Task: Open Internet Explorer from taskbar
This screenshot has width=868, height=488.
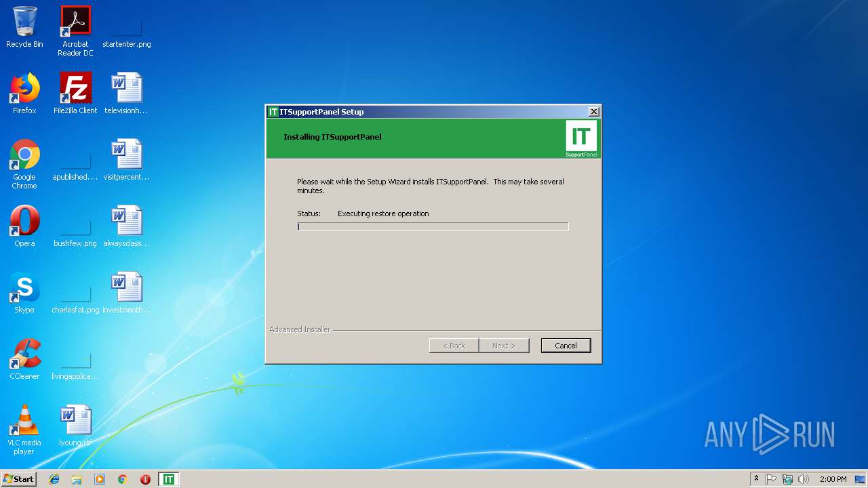Action: (x=54, y=479)
